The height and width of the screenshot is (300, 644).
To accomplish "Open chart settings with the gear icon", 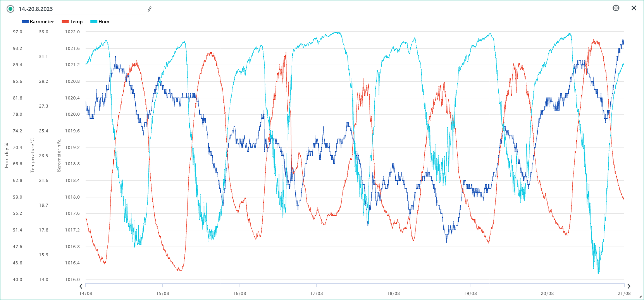I will point(616,8).
